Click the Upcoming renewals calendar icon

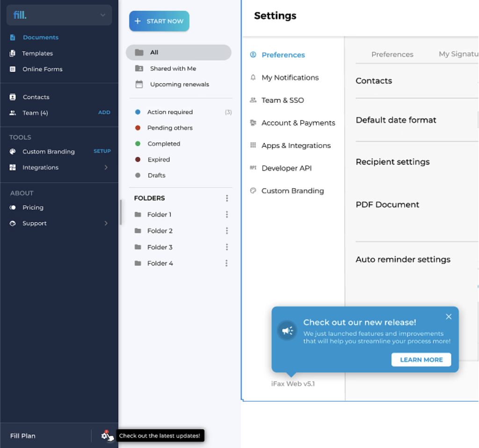pyautogui.click(x=139, y=84)
